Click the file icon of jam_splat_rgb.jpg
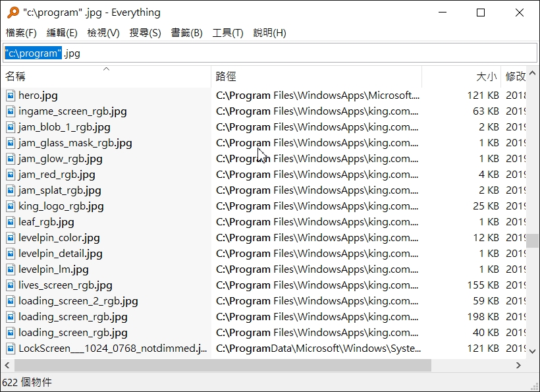Image resolution: width=540 pixels, height=392 pixels. point(11,190)
